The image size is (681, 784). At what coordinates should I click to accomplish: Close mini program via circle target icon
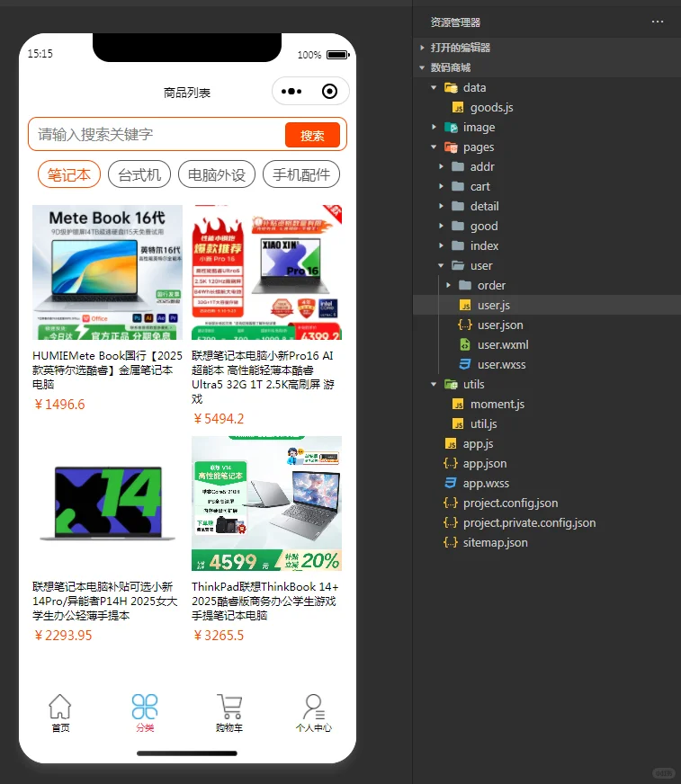[x=330, y=92]
